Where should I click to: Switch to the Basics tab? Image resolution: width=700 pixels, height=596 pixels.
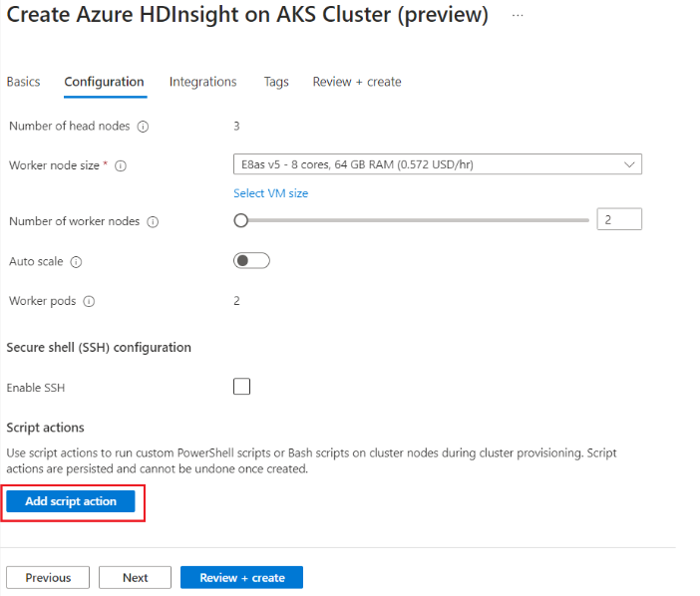tap(23, 82)
